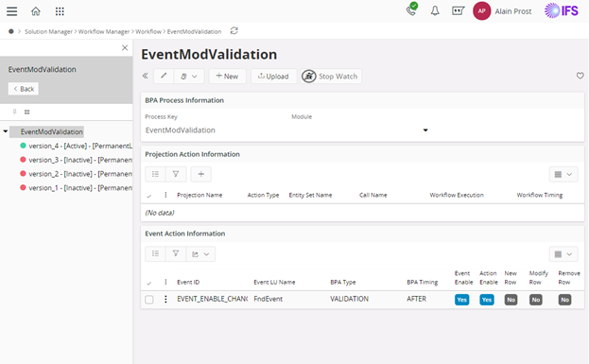Add a new projection action row
589x364 pixels.
pos(201,174)
